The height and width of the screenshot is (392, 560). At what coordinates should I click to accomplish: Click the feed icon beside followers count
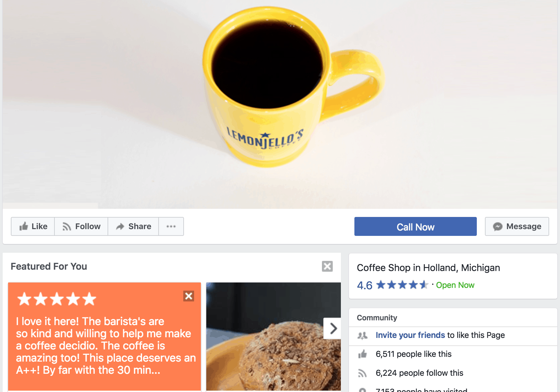(x=363, y=373)
